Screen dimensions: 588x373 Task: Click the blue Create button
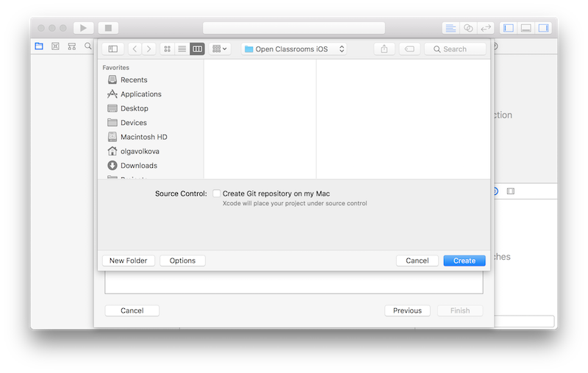click(465, 260)
